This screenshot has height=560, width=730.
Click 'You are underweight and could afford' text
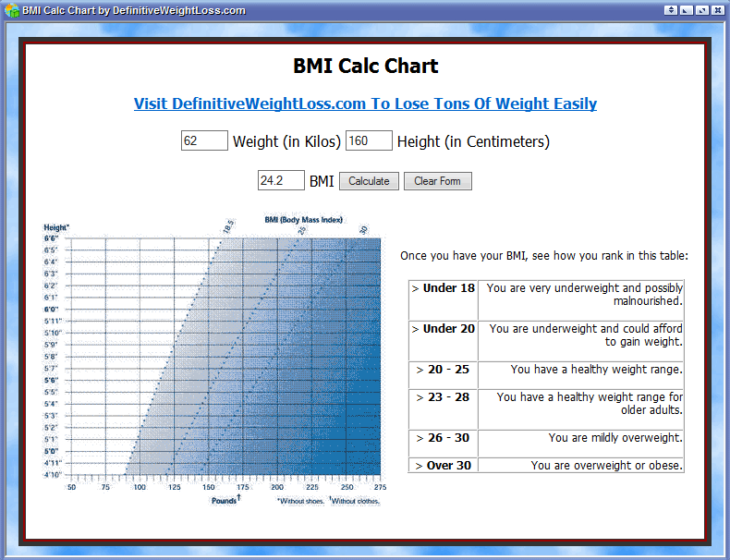tap(586, 329)
